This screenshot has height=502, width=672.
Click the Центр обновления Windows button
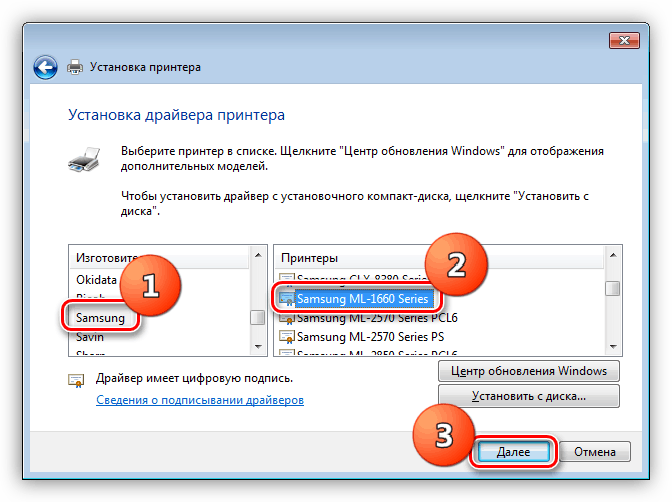(529, 371)
